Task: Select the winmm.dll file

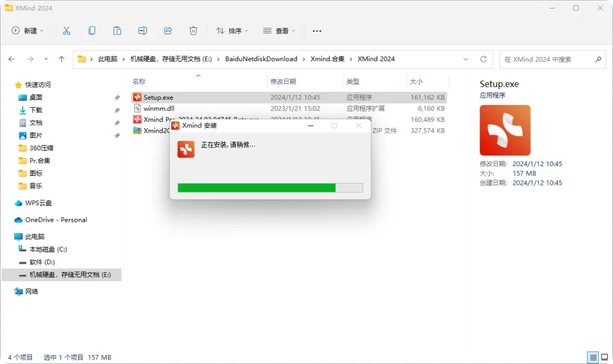Action: (x=159, y=108)
